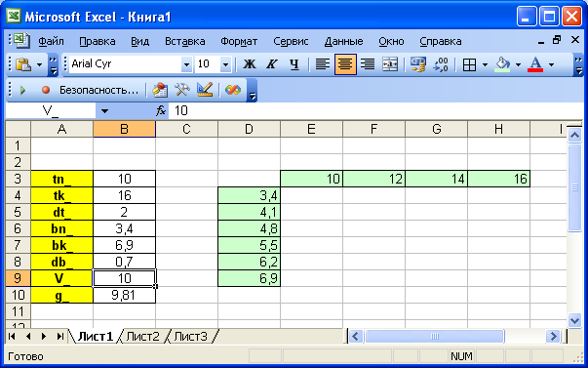The height and width of the screenshot is (368, 588).
Task: Restore the workbook window in menu bar
Action: [557, 40]
